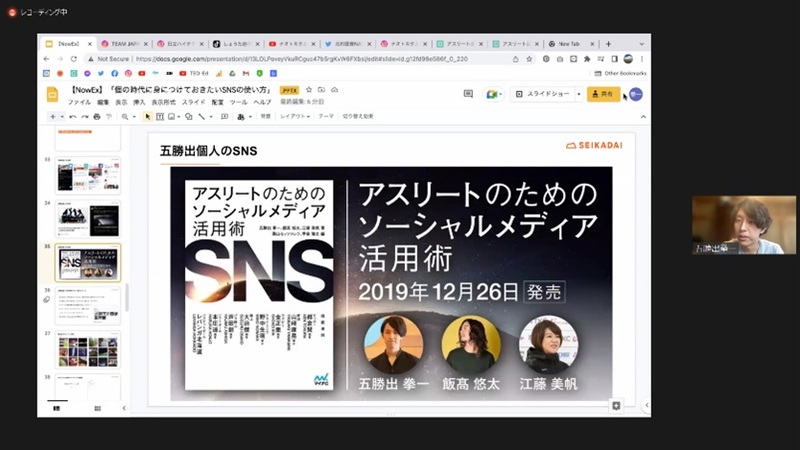This screenshot has height=450, width=800.
Task: Open the input tools dropdown arrow
Action: click(x=250, y=117)
